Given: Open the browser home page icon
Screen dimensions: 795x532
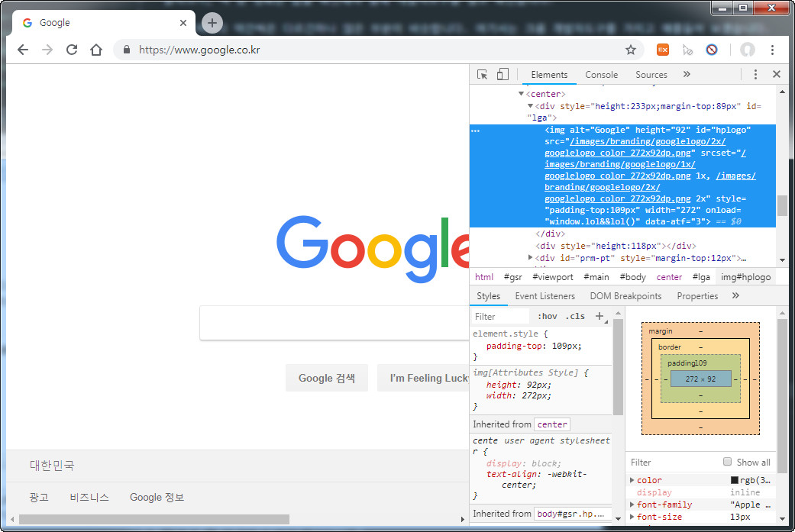Looking at the screenshot, I should (x=95, y=50).
